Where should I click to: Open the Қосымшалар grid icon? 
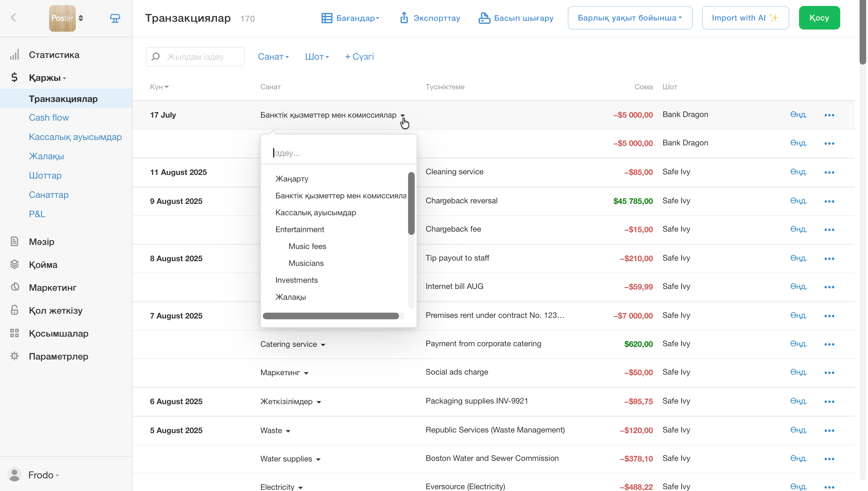coord(14,333)
